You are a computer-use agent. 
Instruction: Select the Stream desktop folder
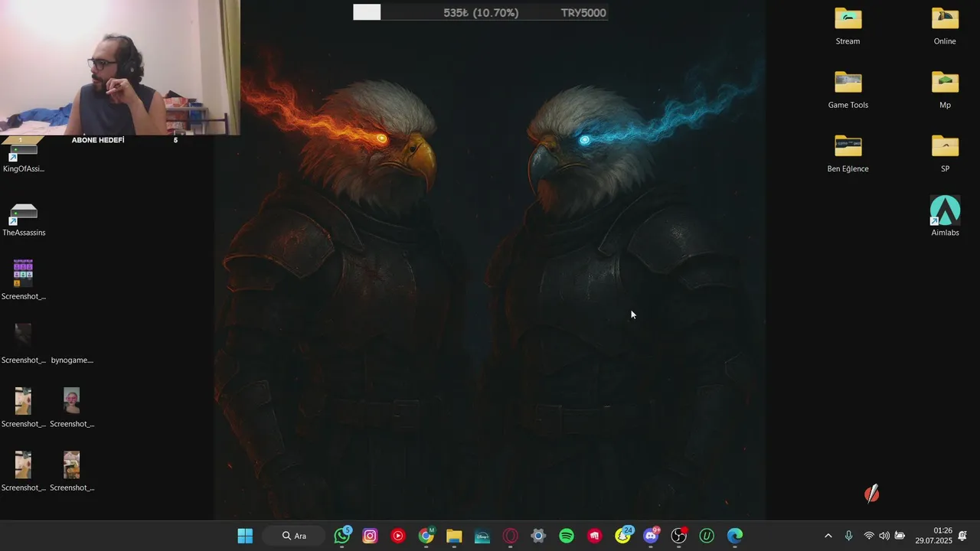(x=848, y=27)
